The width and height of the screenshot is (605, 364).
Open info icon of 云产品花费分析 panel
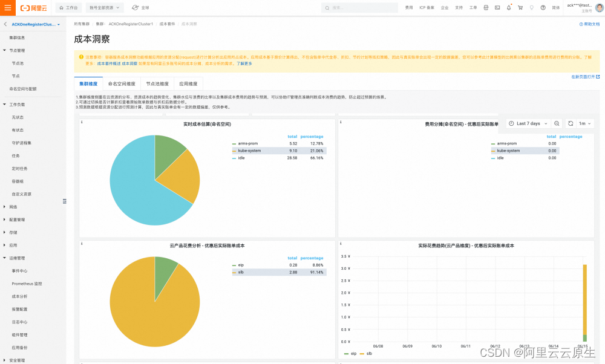pos(82,243)
